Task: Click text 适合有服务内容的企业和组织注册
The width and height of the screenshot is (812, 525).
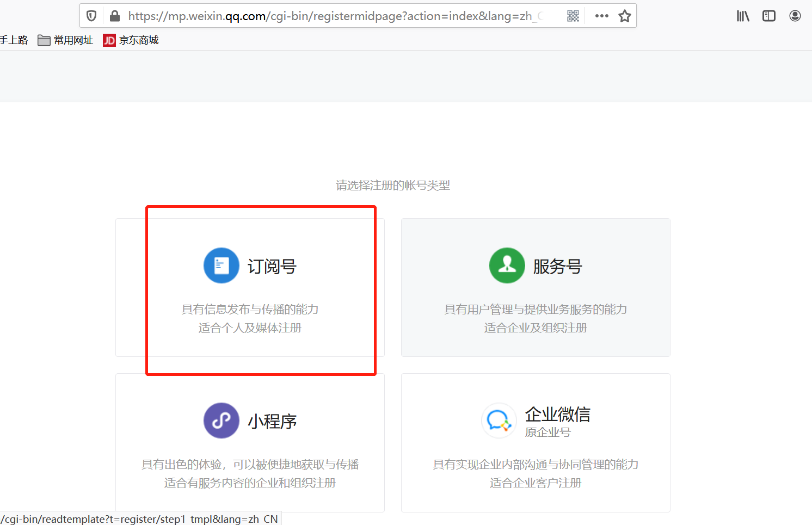Action: (x=250, y=483)
